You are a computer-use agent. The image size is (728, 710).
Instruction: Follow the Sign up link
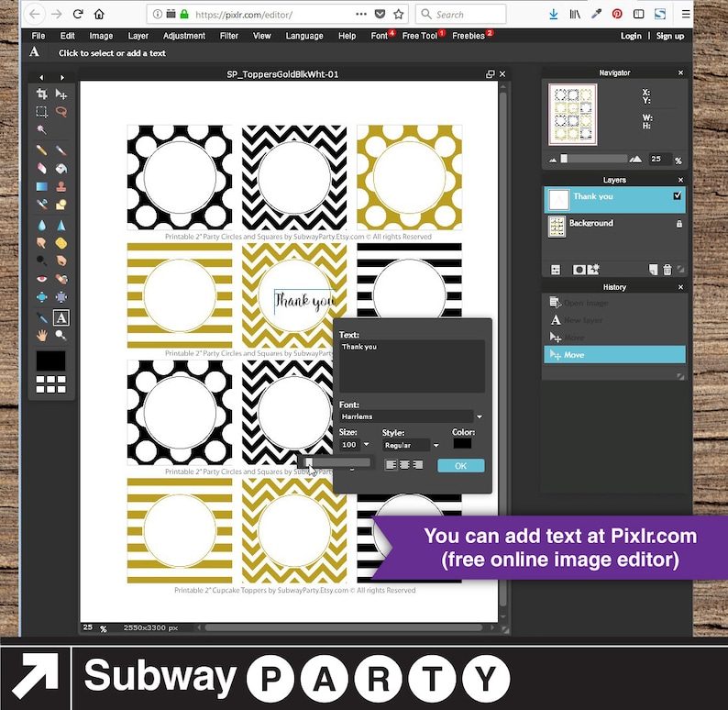(670, 36)
